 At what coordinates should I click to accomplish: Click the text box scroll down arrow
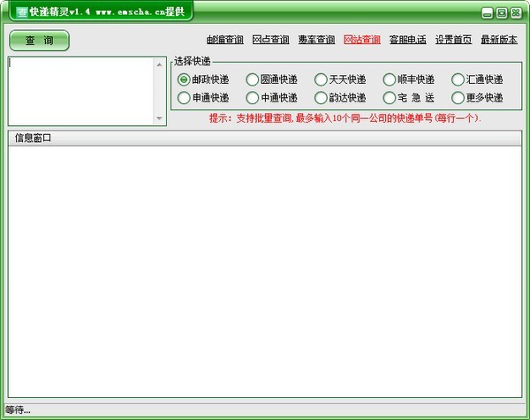point(160,118)
